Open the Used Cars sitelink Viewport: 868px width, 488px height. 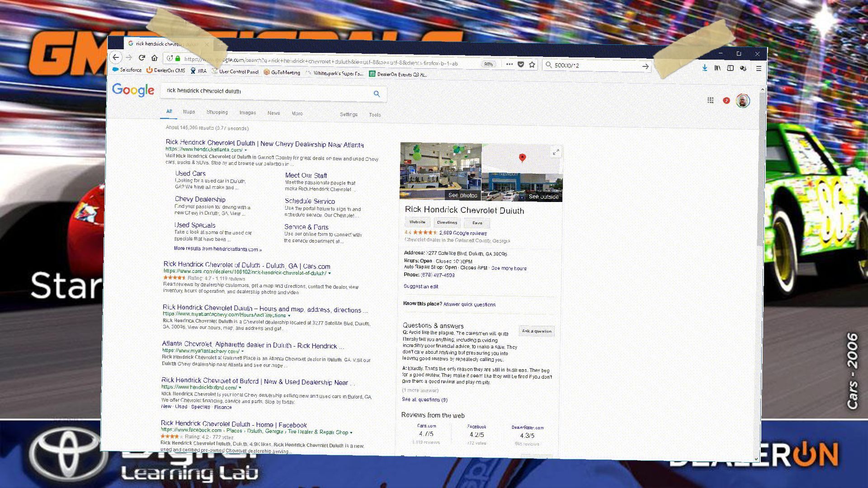190,173
